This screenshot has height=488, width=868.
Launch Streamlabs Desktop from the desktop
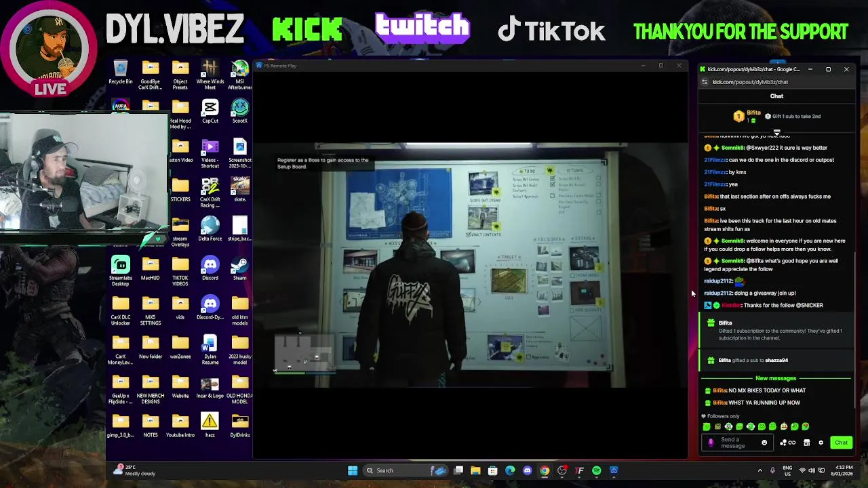click(121, 271)
